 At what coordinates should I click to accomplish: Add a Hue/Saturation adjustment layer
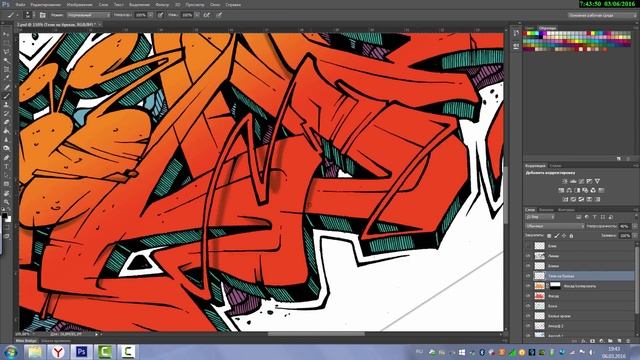(561, 190)
